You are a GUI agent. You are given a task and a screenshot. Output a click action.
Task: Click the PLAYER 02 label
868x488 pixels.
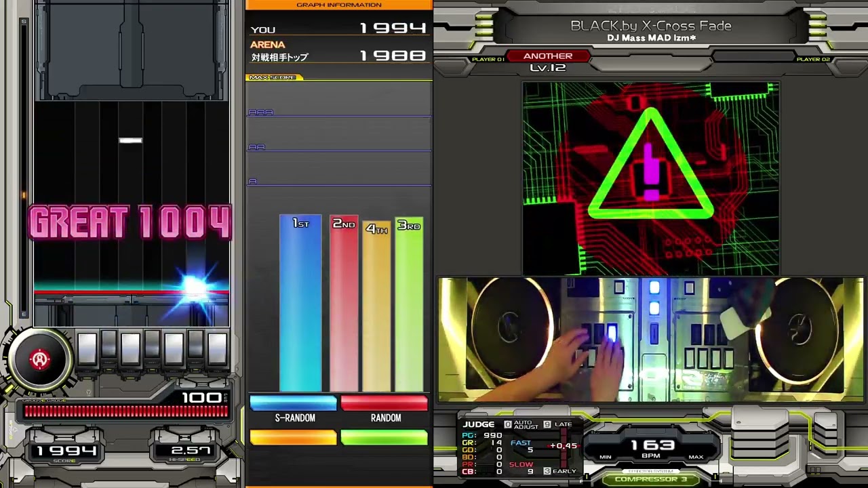coord(813,60)
